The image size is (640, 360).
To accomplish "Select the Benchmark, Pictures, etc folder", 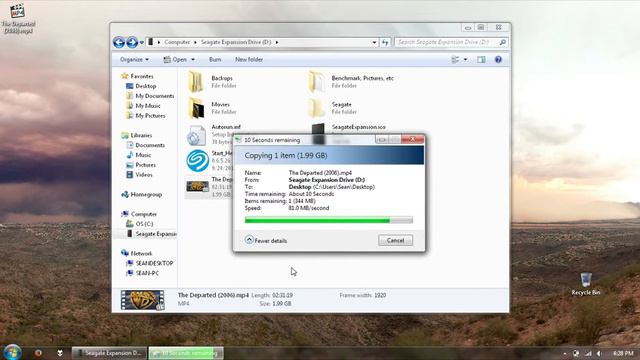I will point(351,82).
